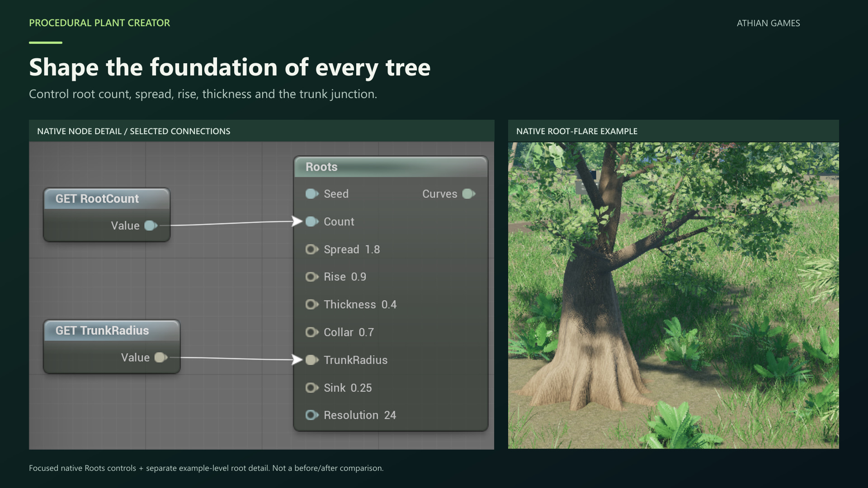The height and width of the screenshot is (488, 868).
Task: Click the Sink input pin
Action: 312,388
